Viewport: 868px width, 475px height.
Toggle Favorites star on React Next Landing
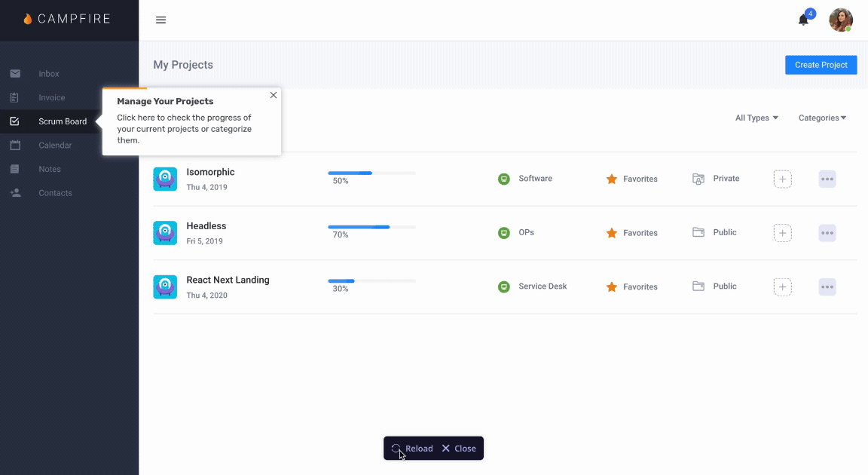pos(612,287)
